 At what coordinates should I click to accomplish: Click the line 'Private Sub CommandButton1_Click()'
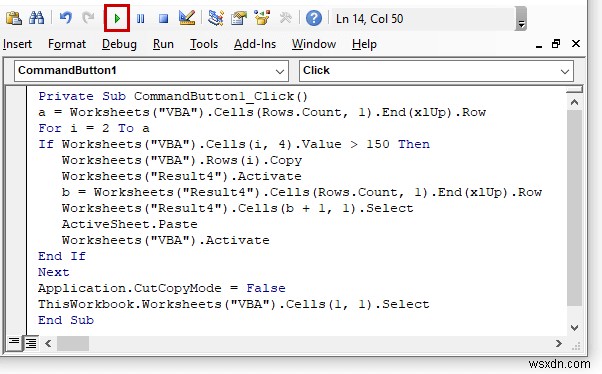tap(173, 96)
